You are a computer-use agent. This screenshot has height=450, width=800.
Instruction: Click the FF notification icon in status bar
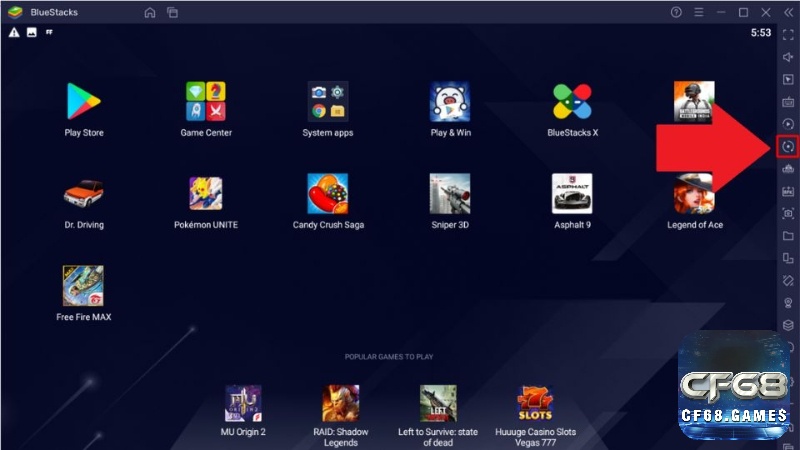[49, 32]
